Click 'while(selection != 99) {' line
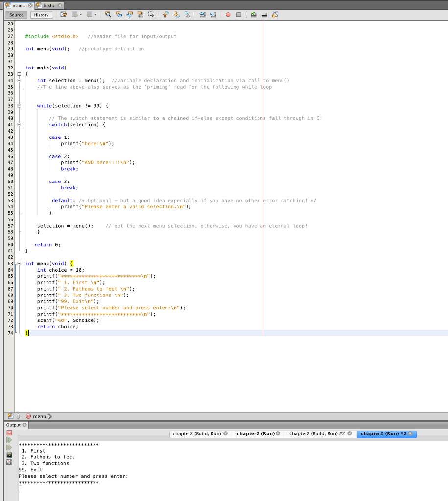 72,106
